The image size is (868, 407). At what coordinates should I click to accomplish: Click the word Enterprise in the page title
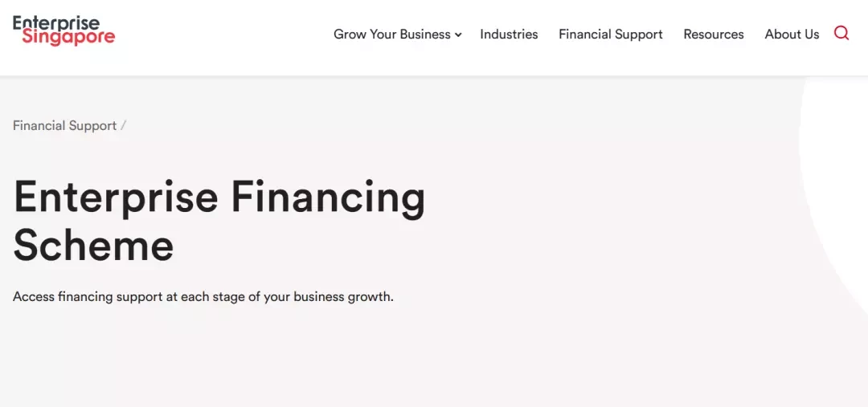(x=116, y=198)
